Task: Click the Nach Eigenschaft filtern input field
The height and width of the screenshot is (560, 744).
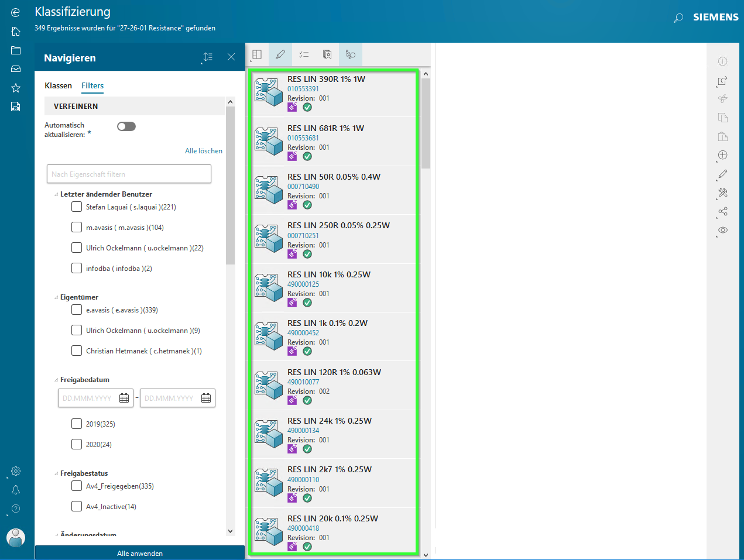Action: (129, 174)
